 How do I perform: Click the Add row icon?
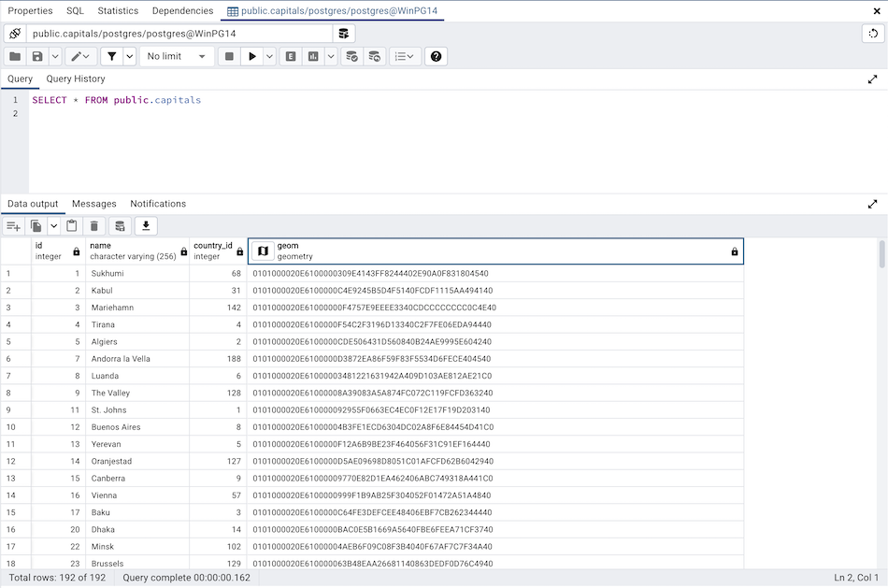tap(14, 226)
